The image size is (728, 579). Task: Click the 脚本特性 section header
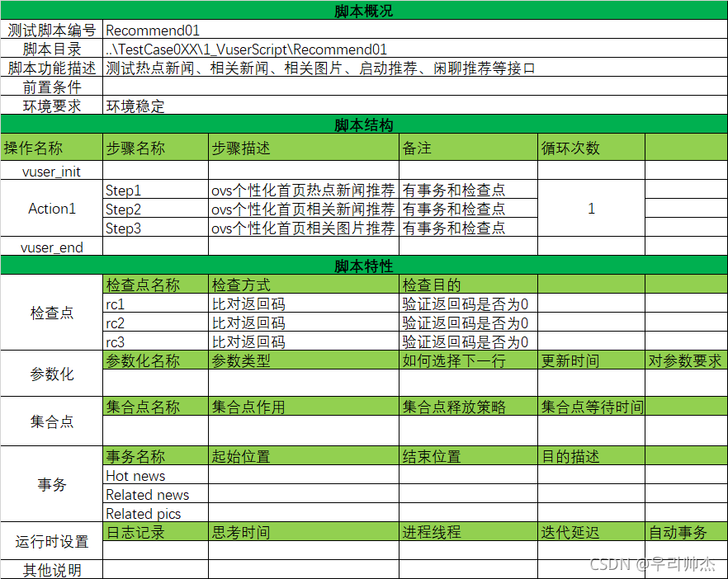click(364, 266)
